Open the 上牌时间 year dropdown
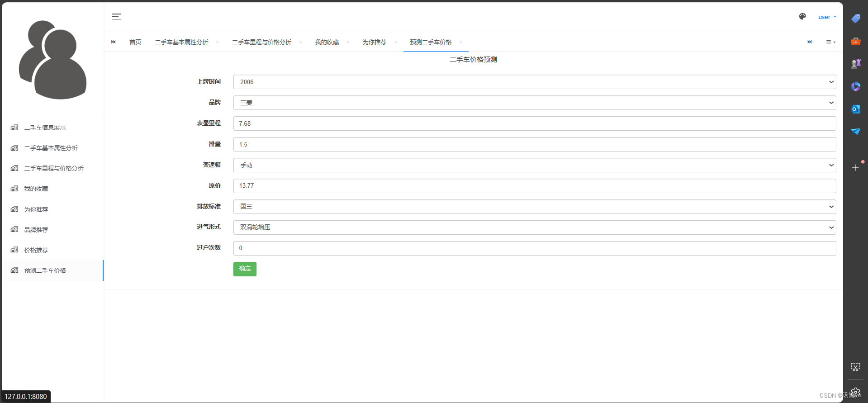 tap(535, 82)
